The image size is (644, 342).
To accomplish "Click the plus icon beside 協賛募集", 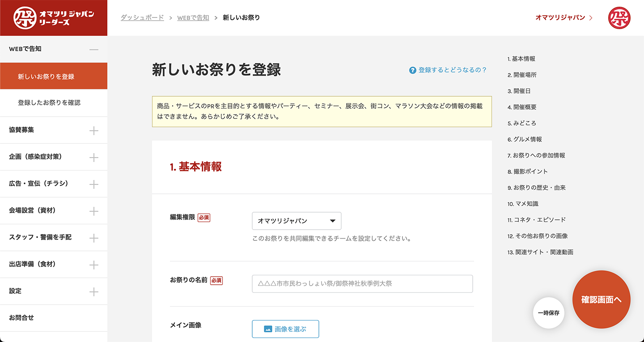I will pyautogui.click(x=93, y=131).
